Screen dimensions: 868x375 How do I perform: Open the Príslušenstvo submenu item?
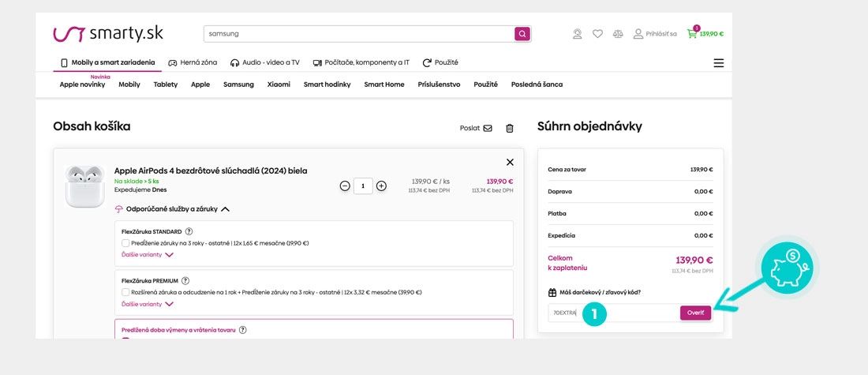(x=439, y=84)
